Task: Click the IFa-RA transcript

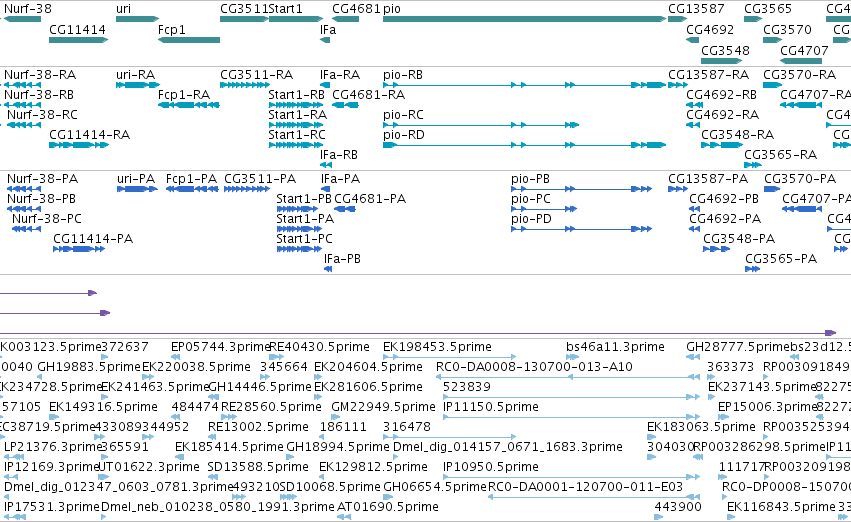Action: pos(325,85)
